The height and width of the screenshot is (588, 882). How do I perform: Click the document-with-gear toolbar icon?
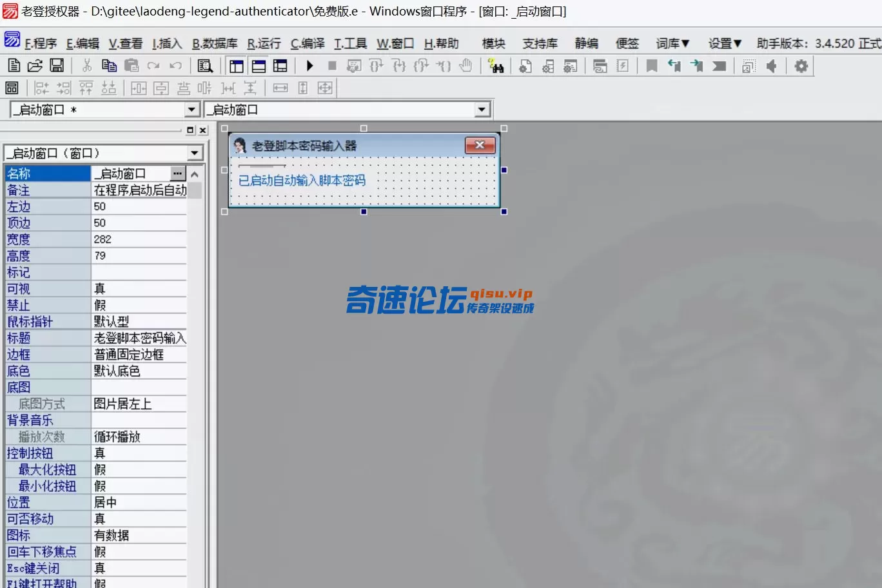[525, 66]
